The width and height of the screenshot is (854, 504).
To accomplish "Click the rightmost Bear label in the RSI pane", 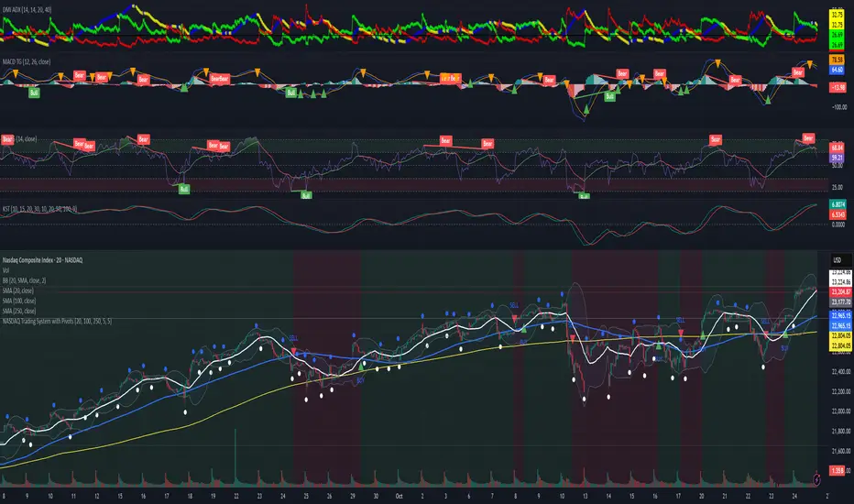I will tap(808, 137).
